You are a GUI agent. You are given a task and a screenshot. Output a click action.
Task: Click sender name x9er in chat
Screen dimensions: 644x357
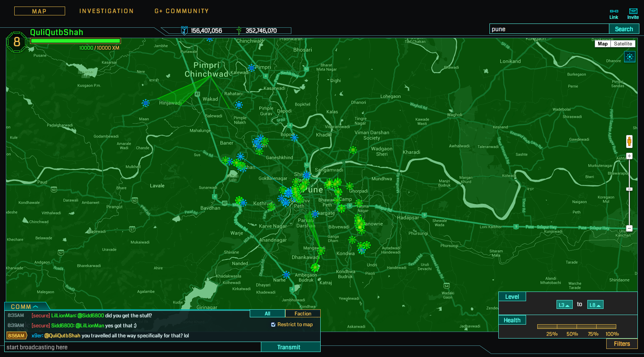click(37, 335)
